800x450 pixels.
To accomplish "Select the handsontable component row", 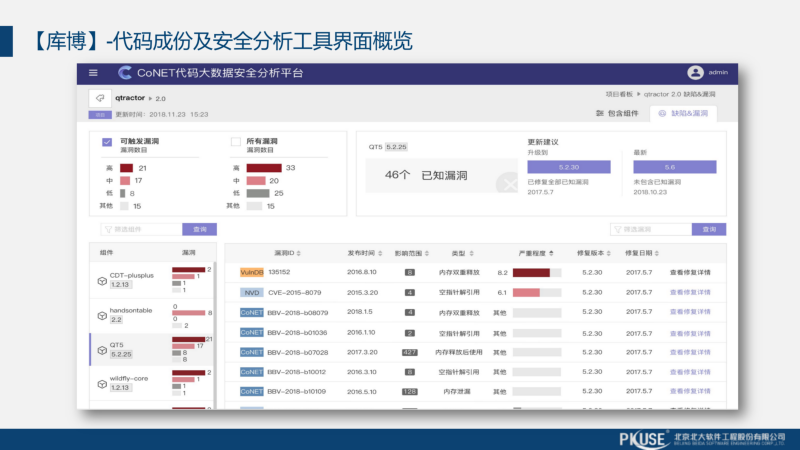I will coord(152,315).
